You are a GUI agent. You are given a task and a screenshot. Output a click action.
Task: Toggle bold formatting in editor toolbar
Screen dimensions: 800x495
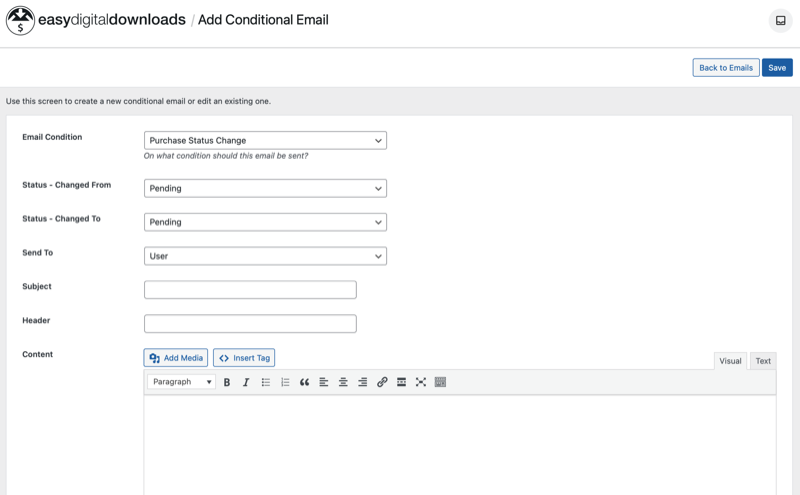point(227,382)
